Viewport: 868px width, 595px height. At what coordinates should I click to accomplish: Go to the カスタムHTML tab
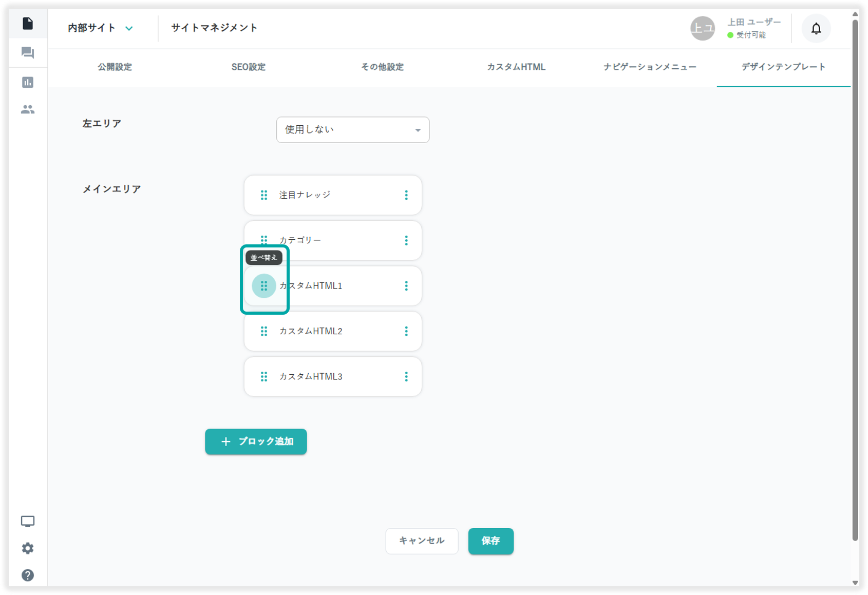coord(516,67)
